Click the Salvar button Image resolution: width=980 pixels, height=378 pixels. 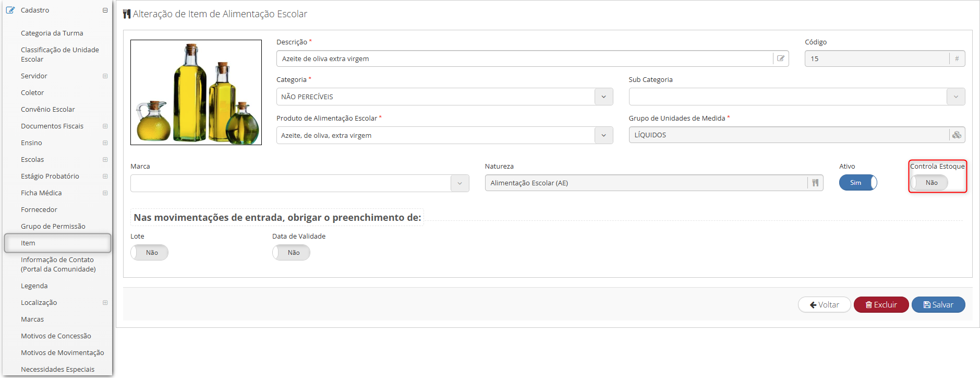coord(938,305)
